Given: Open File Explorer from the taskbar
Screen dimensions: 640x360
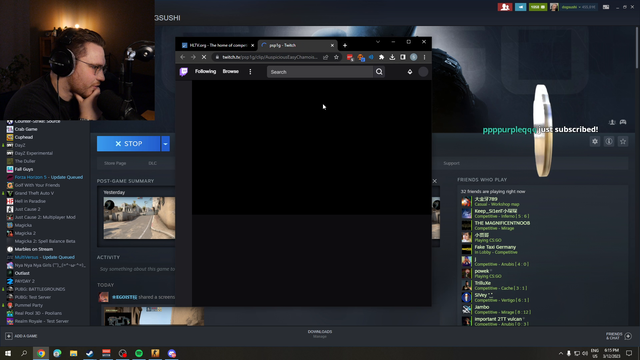Looking at the screenshot, I should point(73,353).
